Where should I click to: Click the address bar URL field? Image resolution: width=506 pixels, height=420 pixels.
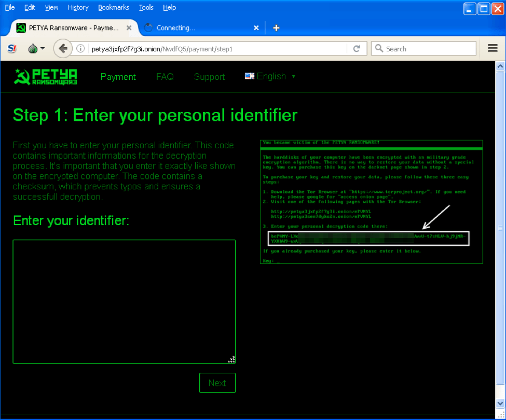tap(218, 49)
